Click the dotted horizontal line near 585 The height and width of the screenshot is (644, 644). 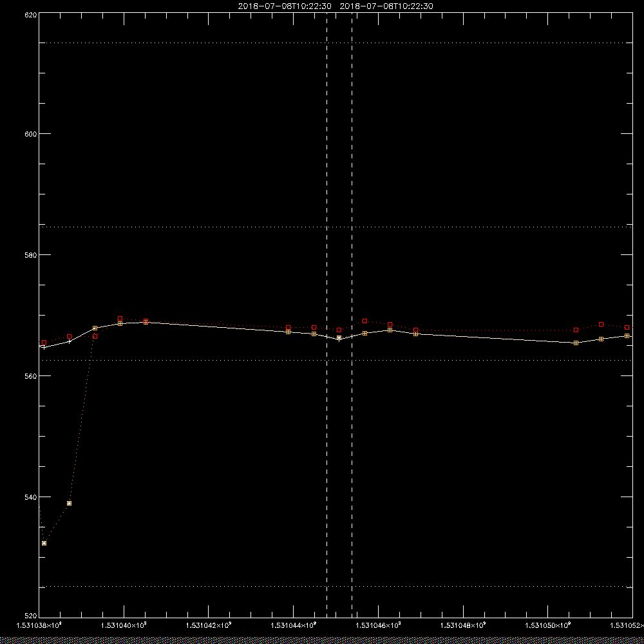[336, 227]
